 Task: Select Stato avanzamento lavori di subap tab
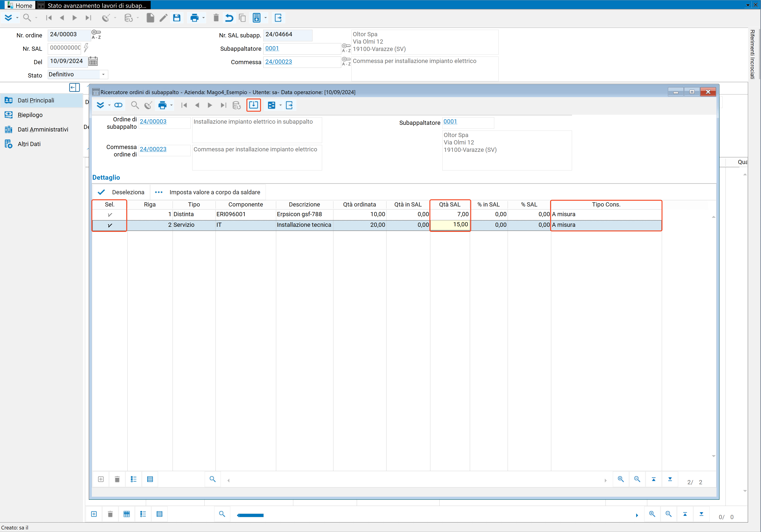(93, 5)
